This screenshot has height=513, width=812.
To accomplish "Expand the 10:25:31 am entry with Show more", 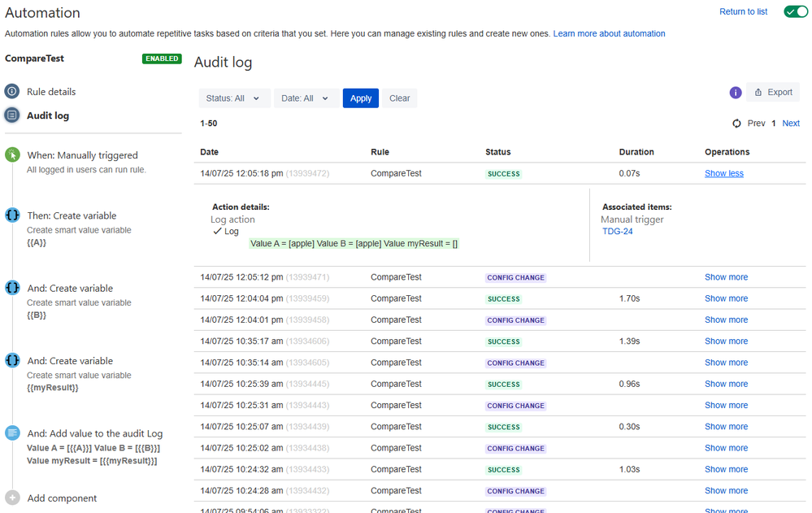I will click(x=726, y=405).
